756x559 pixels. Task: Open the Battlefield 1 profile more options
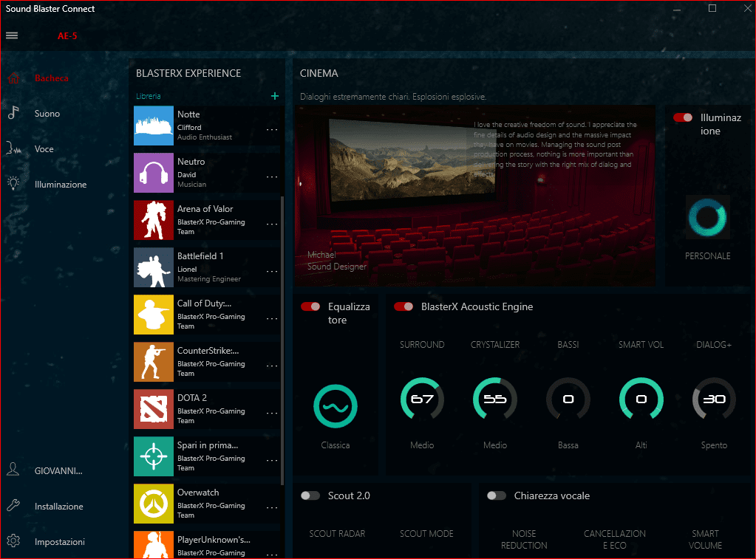272,272
